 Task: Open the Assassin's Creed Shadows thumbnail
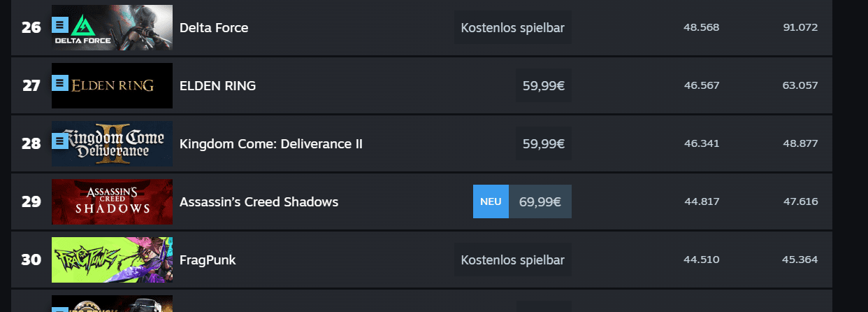pos(112,202)
